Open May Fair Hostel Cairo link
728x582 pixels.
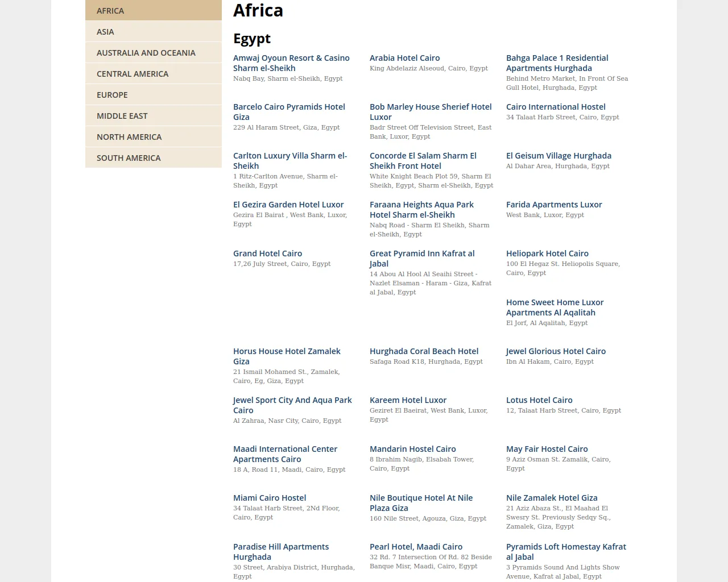click(547, 449)
